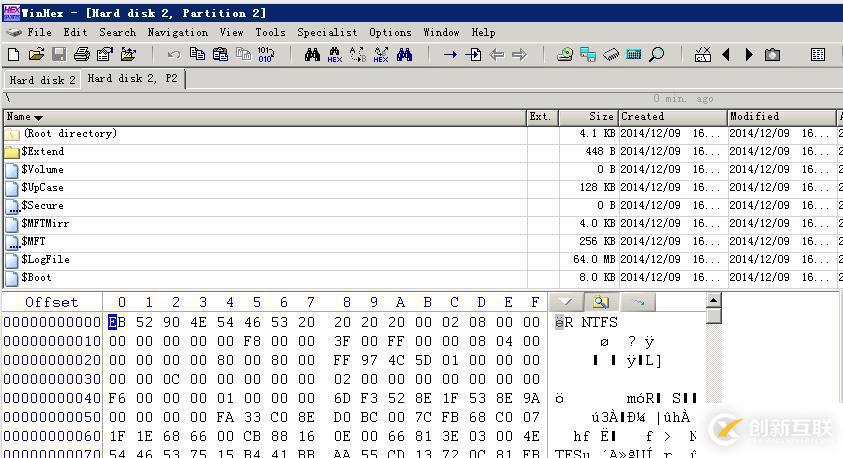Image resolution: width=843 pixels, height=458 pixels.
Task: Click the black left triangle toolbar icon
Action: tap(726, 54)
